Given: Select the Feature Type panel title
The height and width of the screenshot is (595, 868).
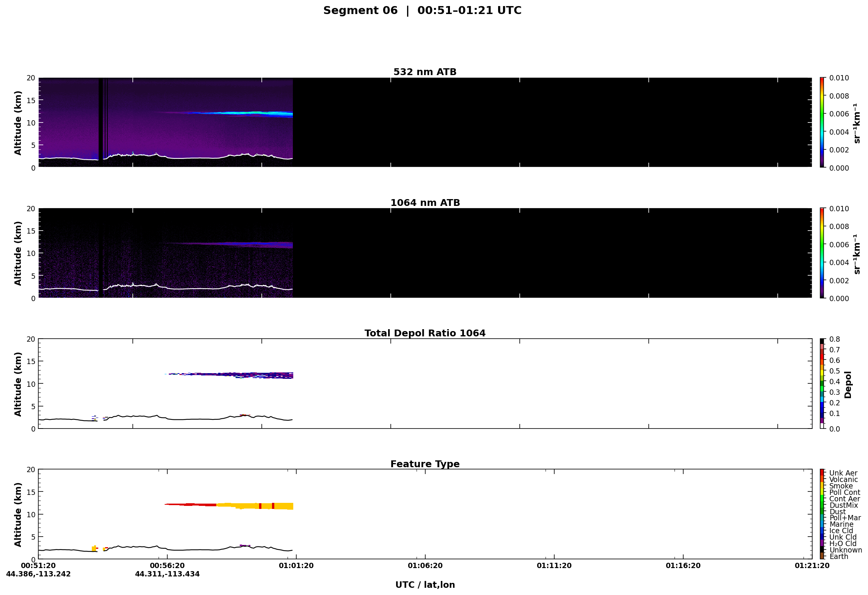Looking at the screenshot, I should click(425, 464).
